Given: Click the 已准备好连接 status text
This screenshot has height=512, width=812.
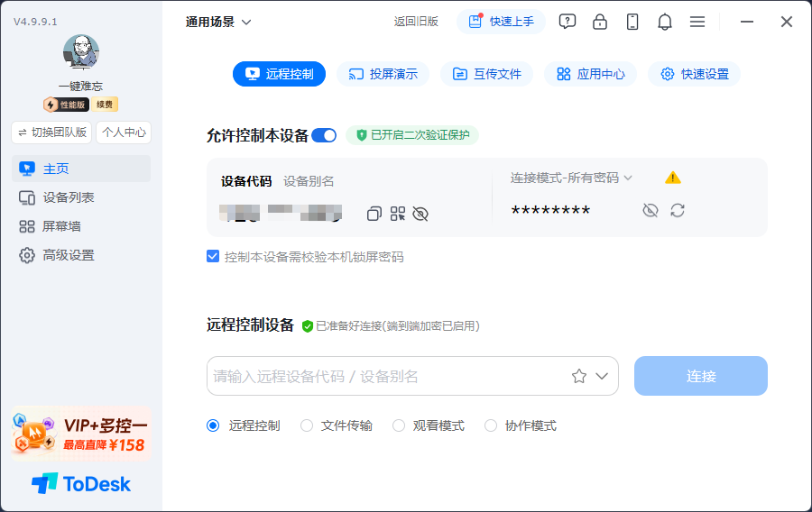Looking at the screenshot, I should tap(398, 325).
